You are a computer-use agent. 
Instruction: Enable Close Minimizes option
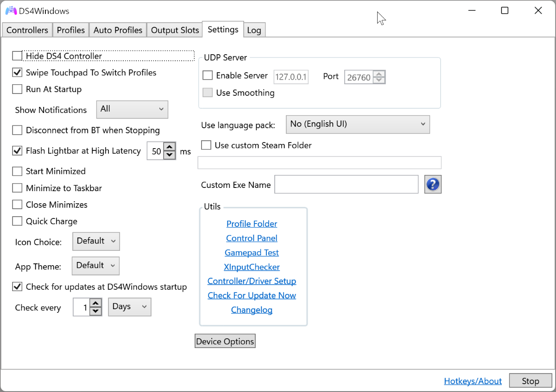click(x=17, y=205)
